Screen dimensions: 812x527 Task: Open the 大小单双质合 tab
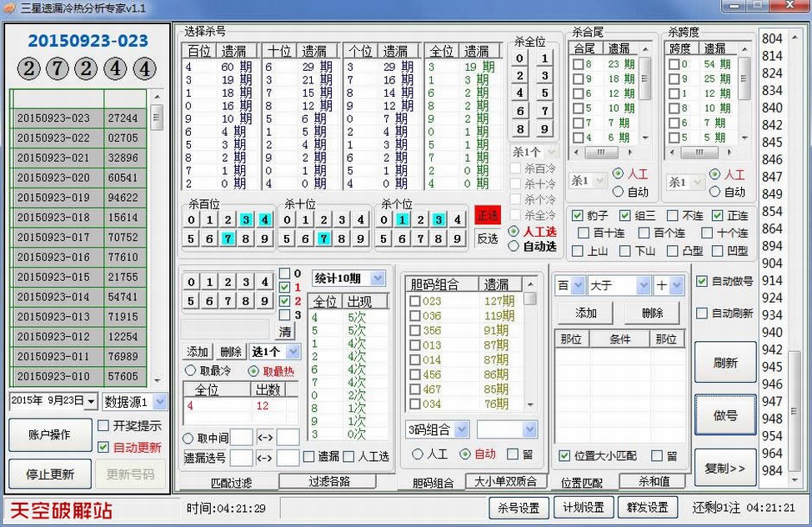click(x=506, y=481)
